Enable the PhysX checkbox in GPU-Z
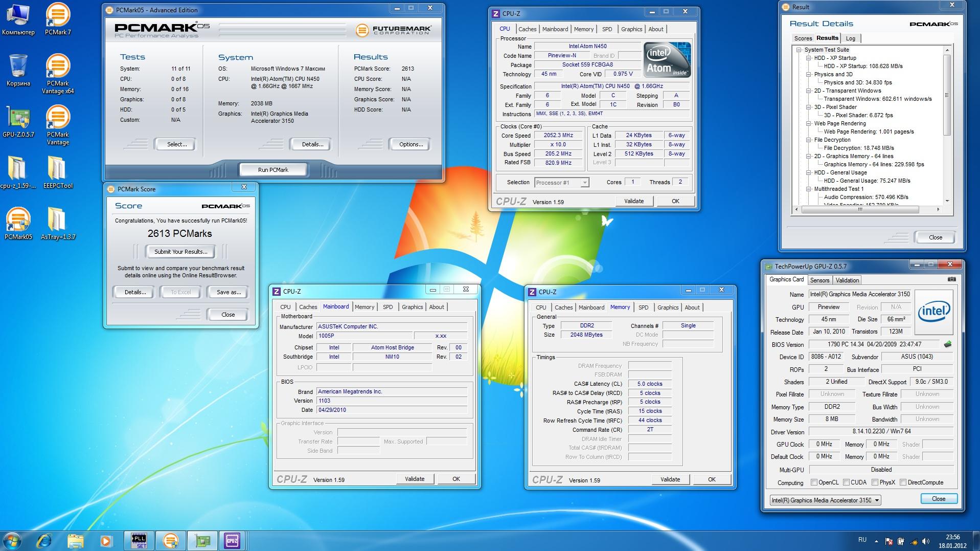 (x=875, y=482)
